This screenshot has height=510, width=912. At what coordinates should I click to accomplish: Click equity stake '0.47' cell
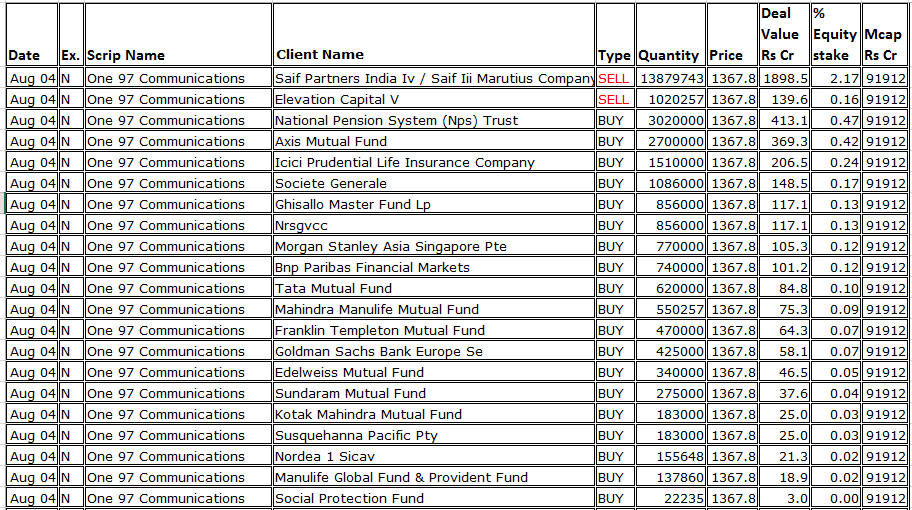[836, 120]
